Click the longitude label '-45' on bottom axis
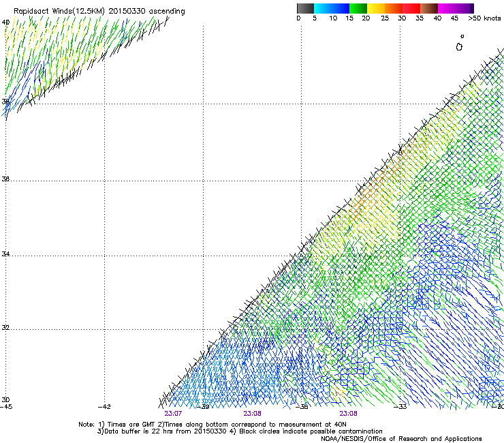This screenshot has width=504, height=443. point(6,407)
